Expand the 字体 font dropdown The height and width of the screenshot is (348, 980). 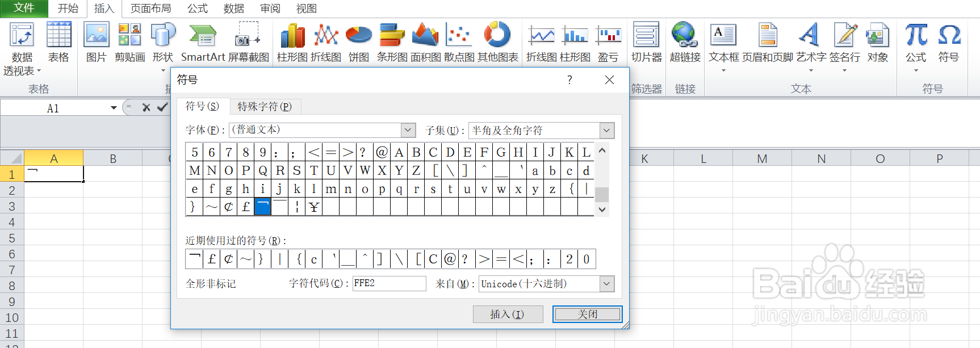[x=408, y=130]
